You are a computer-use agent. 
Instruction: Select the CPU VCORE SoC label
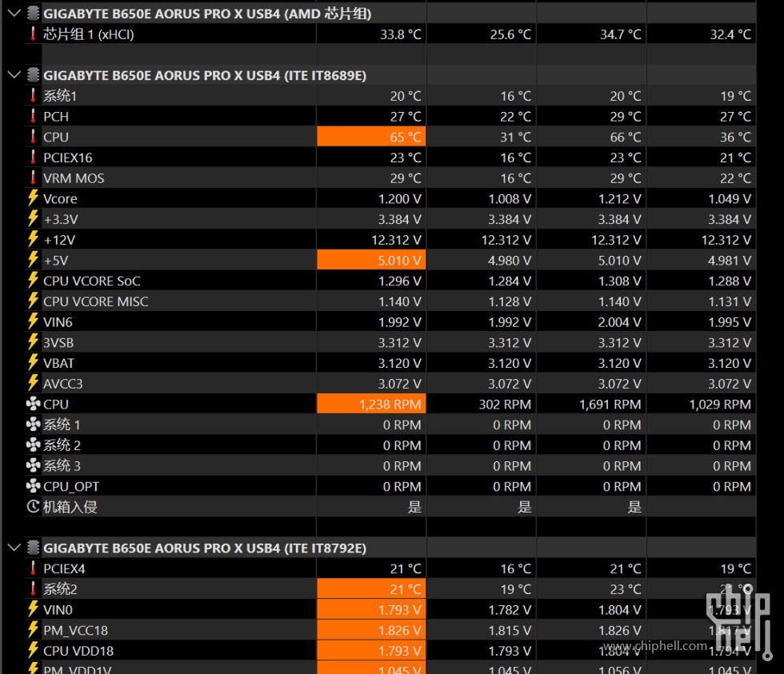point(91,281)
